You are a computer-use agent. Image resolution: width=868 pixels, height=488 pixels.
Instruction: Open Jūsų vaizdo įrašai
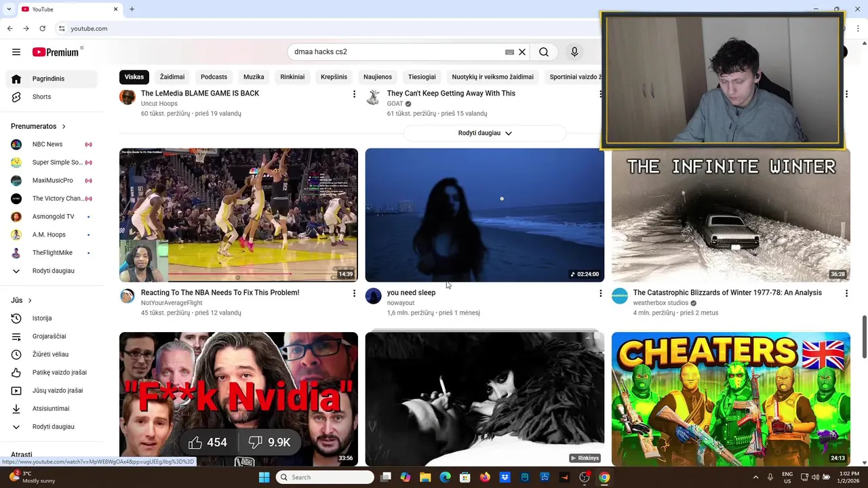(52, 390)
